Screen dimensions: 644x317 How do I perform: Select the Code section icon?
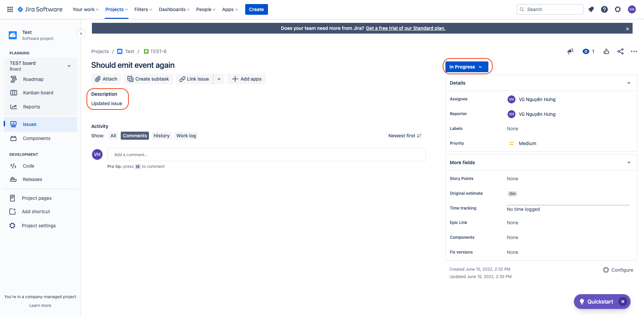point(13,166)
